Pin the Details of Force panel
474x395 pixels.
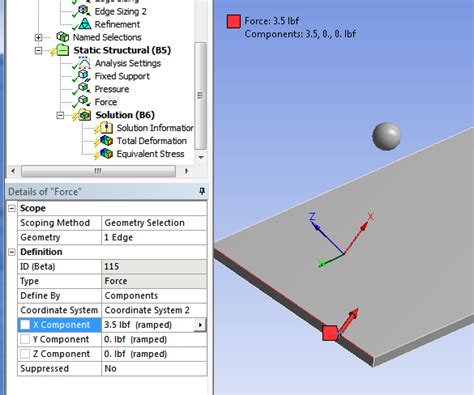[202, 191]
